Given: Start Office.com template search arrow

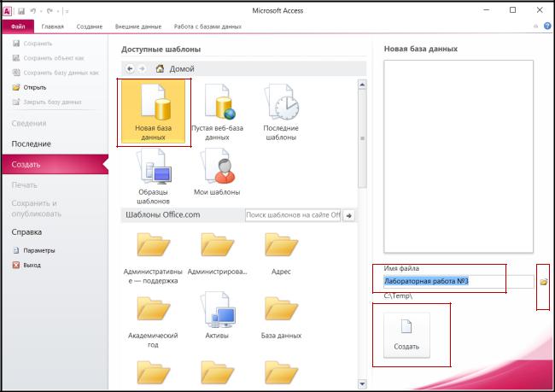Looking at the screenshot, I should pos(349,215).
